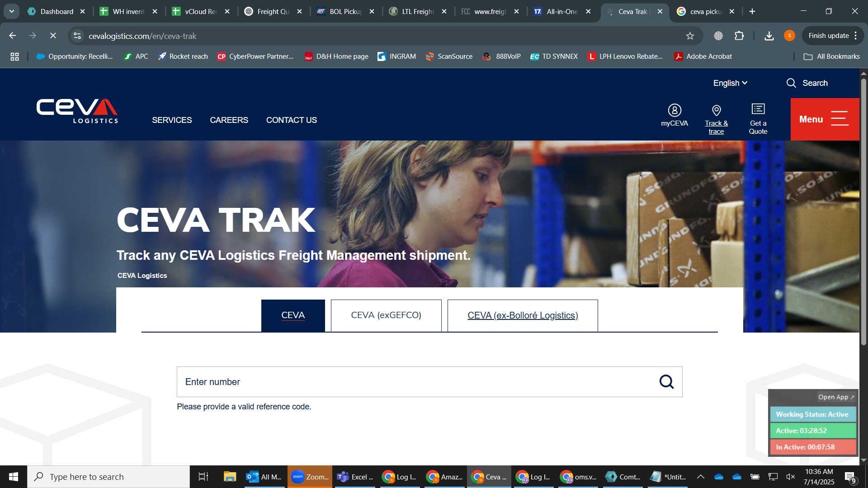The width and height of the screenshot is (868, 488).
Task: Open the ScanSource bookmark
Action: 449,56
